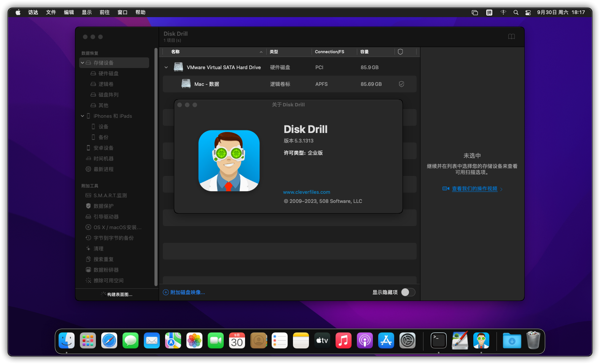Open Launchpad from the Dock
This screenshot has width=600, height=364.
pos(88,340)
